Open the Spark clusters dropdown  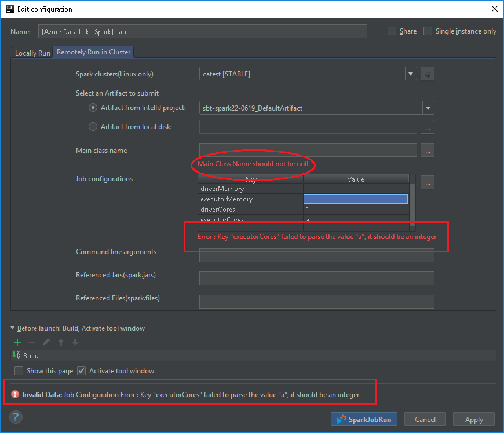click(410, 74)
